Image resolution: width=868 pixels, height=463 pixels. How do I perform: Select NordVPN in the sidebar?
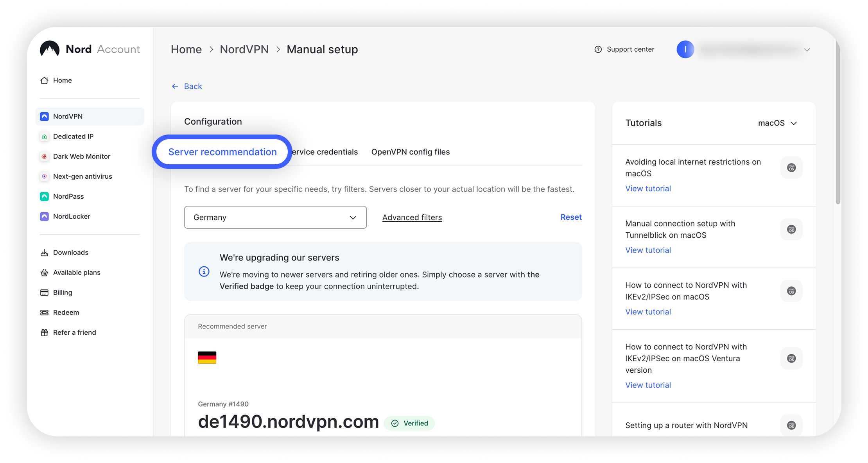coord(90,116)
